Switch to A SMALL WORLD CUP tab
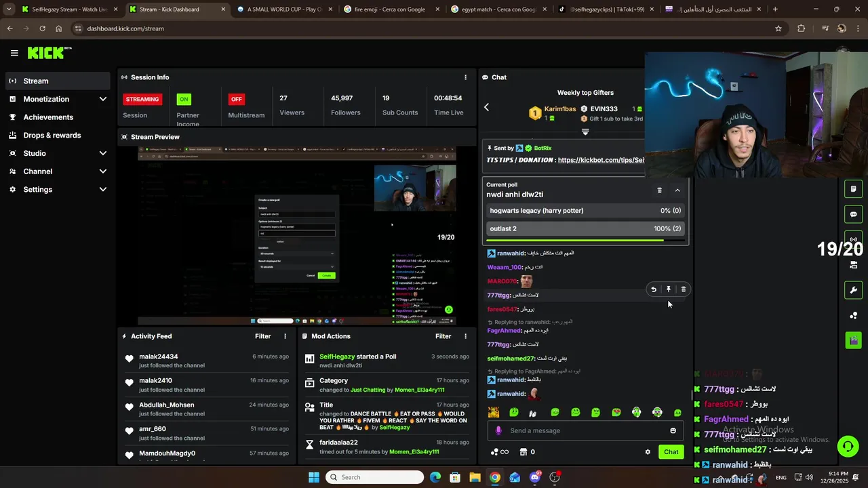Viewport: 868px width, 488px height. (x=284, y=9)
